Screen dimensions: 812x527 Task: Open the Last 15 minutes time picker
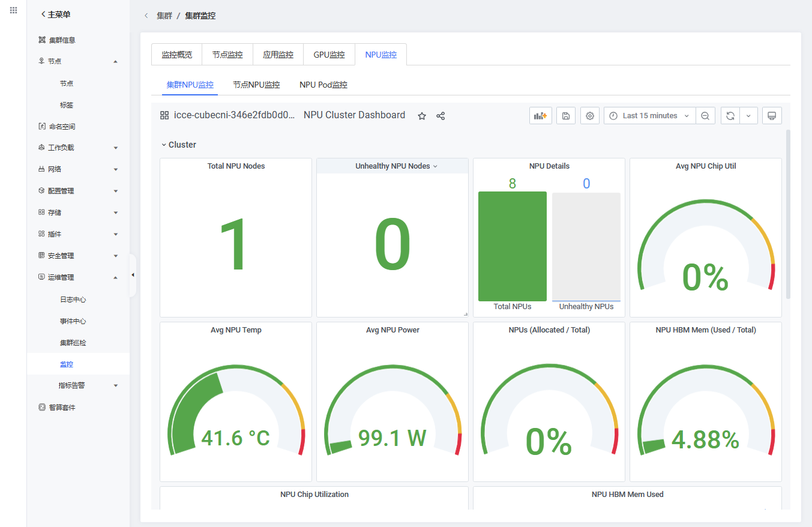(649, 116)
